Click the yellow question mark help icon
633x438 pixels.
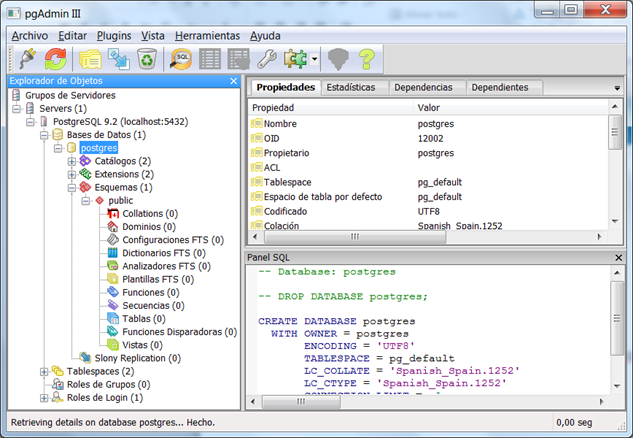click(367, 59)
